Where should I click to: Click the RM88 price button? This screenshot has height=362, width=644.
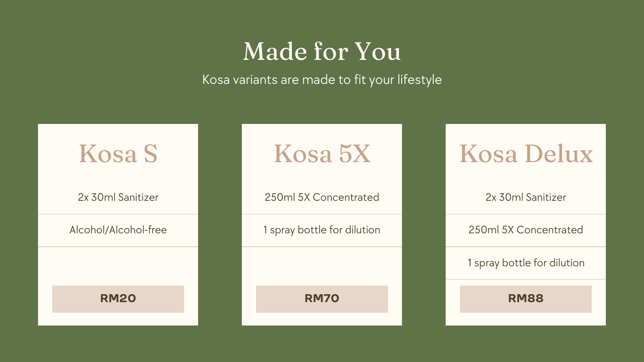[x=526, y=299]
